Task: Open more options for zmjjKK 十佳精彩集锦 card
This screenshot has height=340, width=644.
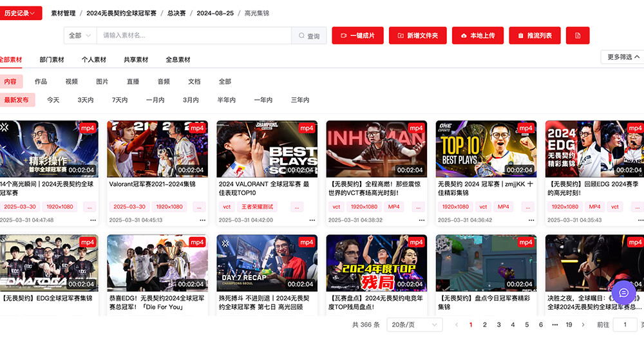Action: tap(531, 220)
